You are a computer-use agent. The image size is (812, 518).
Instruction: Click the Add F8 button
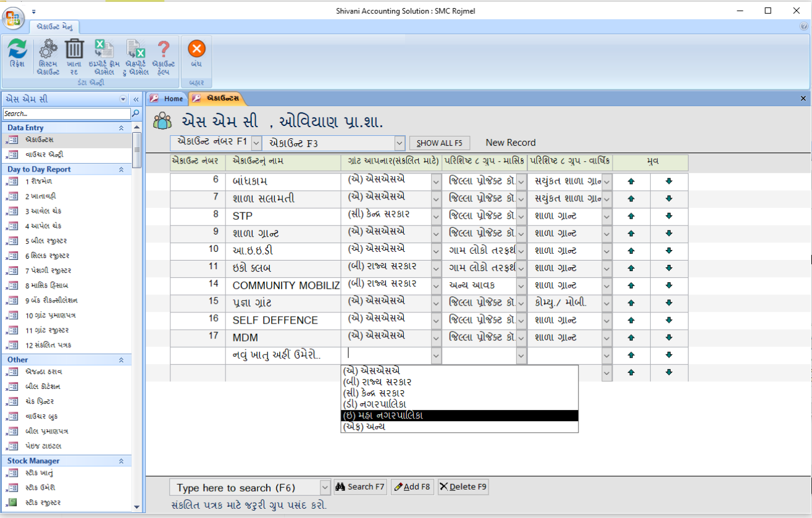[412, 487]
